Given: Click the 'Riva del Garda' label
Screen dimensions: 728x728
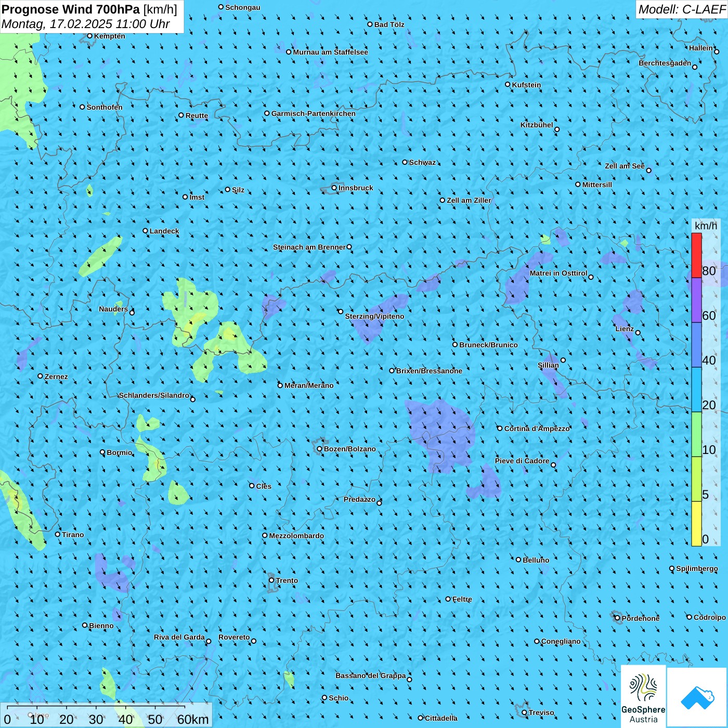Looking at the screenshot, I should pyautogui.click(x=179, y=637).
